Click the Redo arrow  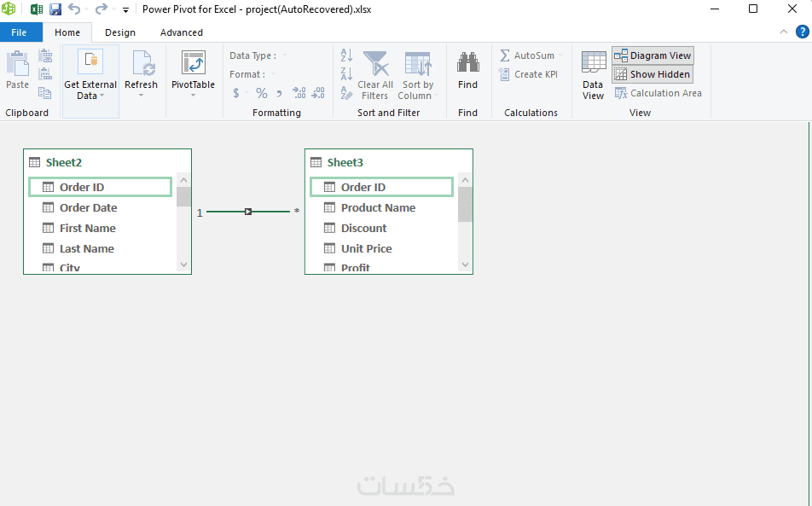(x=101, y=9)
